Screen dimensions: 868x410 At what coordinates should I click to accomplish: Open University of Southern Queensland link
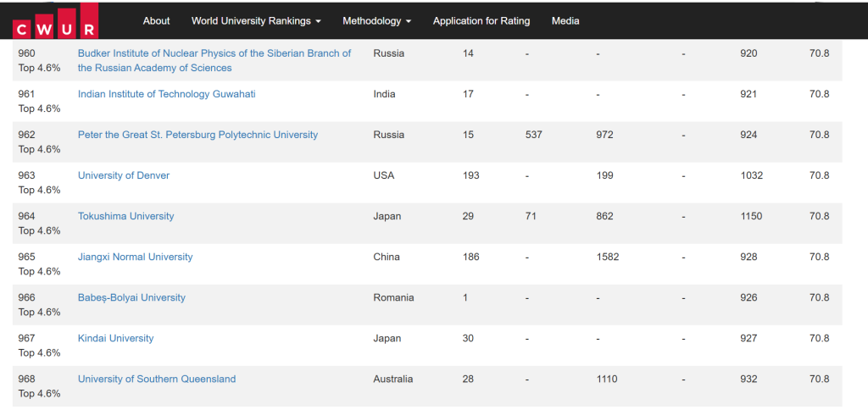(x=157, y=379)
